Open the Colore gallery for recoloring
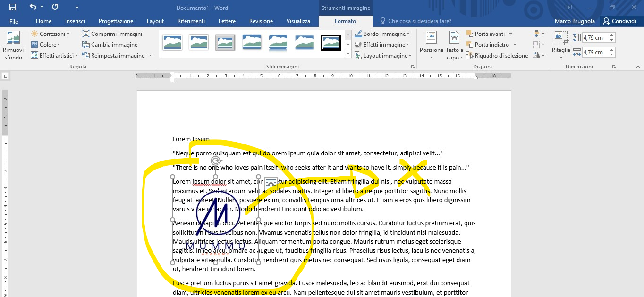This screenshot has height=297, width=644. [46, 44]
